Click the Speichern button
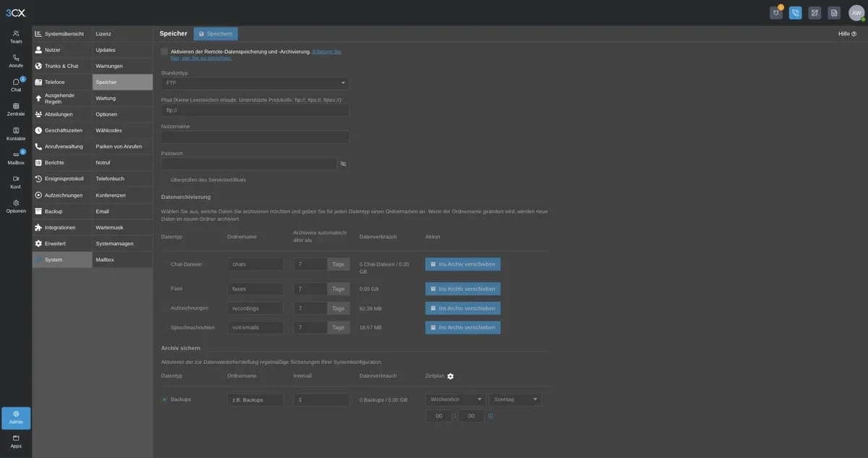 [216, 33]
